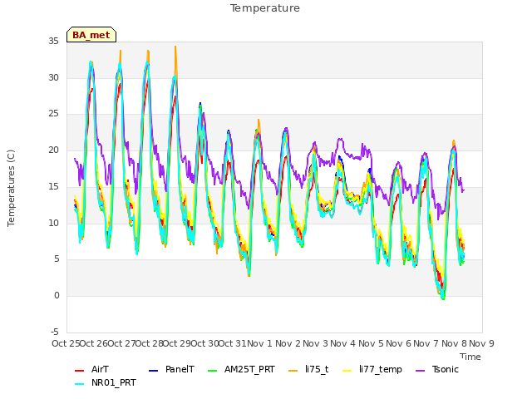532x399 pixels.
Task: Click the Tsonic legend entry
Action: pos(437,369)
